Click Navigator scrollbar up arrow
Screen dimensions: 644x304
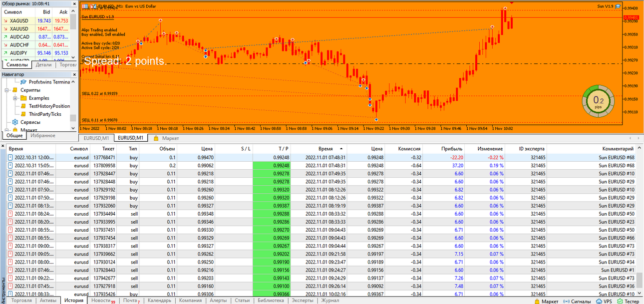pos(73,81)
